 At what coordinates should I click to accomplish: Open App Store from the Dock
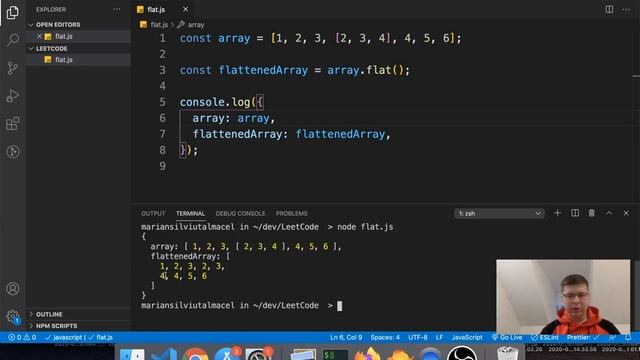[x=227, y=353]
